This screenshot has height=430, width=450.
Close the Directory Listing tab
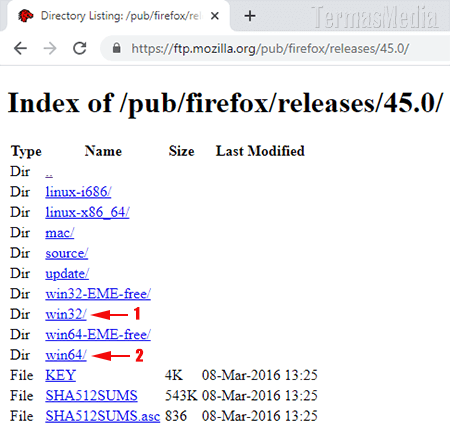[215, 16]
